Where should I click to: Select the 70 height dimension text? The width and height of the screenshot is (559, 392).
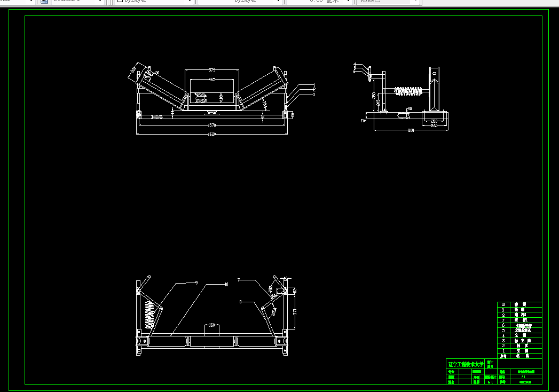coord(363,121)
